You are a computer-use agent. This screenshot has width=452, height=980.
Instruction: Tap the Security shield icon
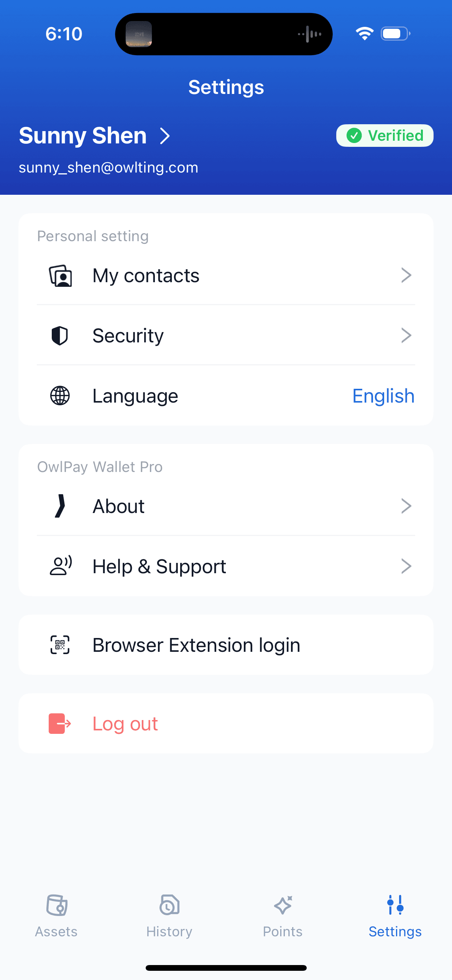60,336
